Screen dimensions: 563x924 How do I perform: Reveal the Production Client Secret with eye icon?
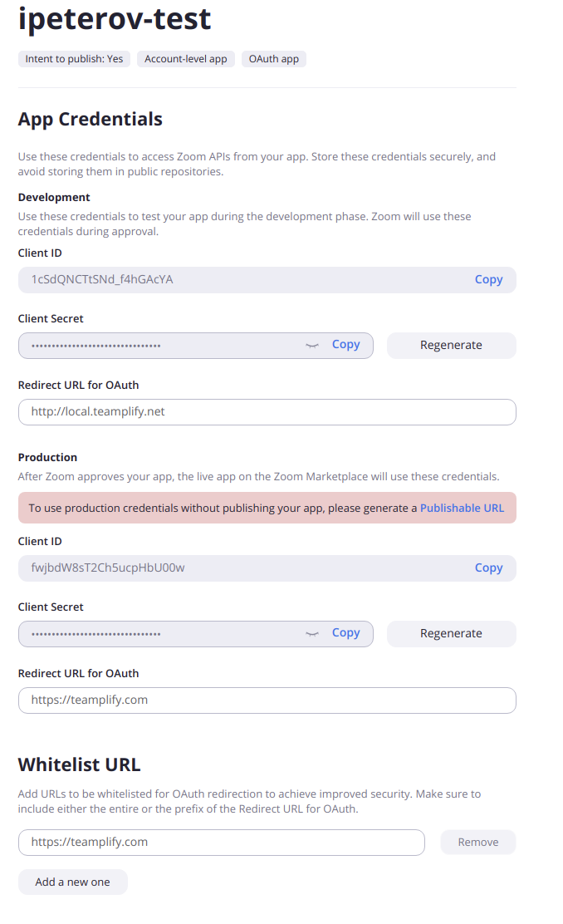pyautogui.click(x=312, y=633)
